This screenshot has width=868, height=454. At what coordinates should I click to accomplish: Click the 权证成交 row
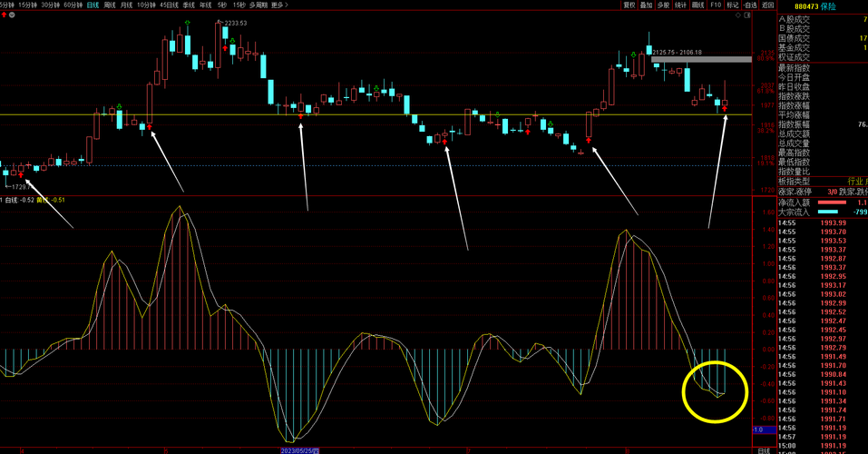[823, 57]
